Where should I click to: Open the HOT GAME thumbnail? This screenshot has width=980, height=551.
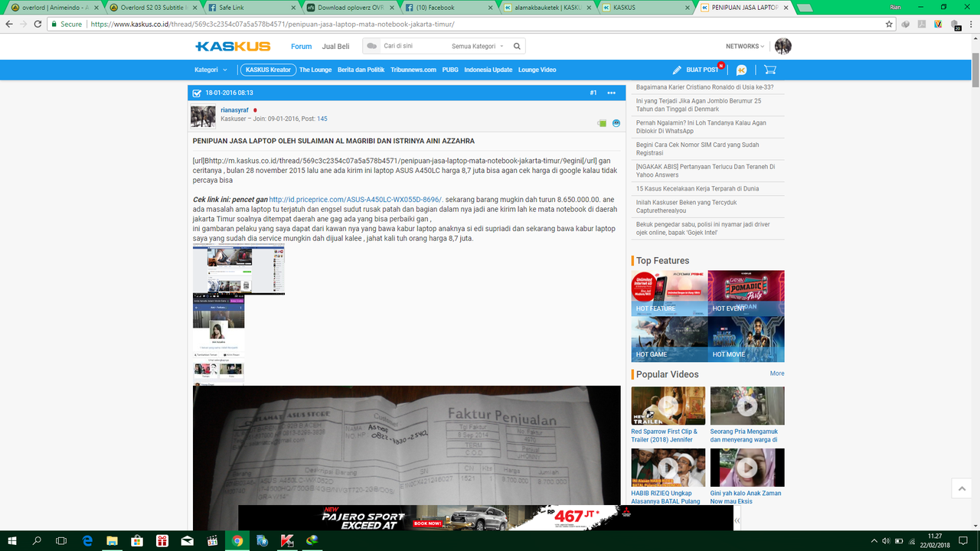click(669, 339)
